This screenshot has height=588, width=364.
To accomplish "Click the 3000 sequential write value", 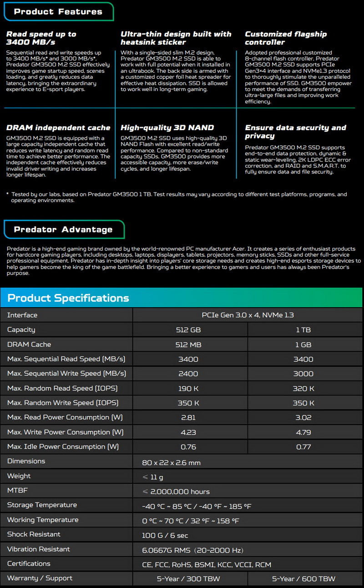I will (x=303, y=374).
